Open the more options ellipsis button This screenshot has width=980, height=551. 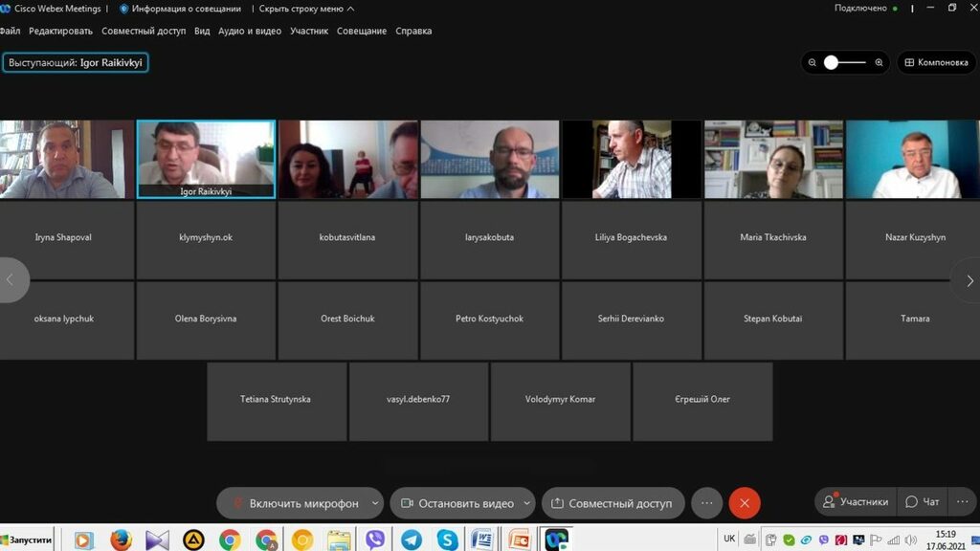tap(706, 503)
